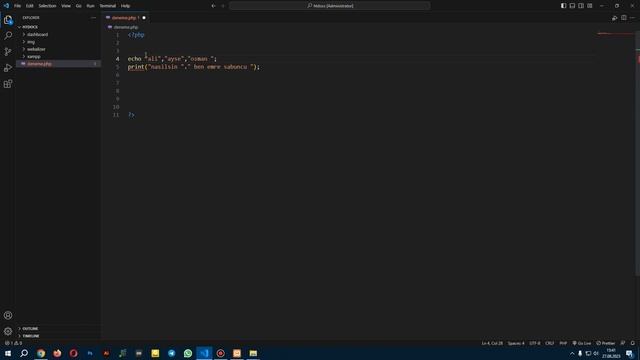Expand the TIMELINE section
The width and height of the screenshot is (640, 360).
click(x=31, y=336)
